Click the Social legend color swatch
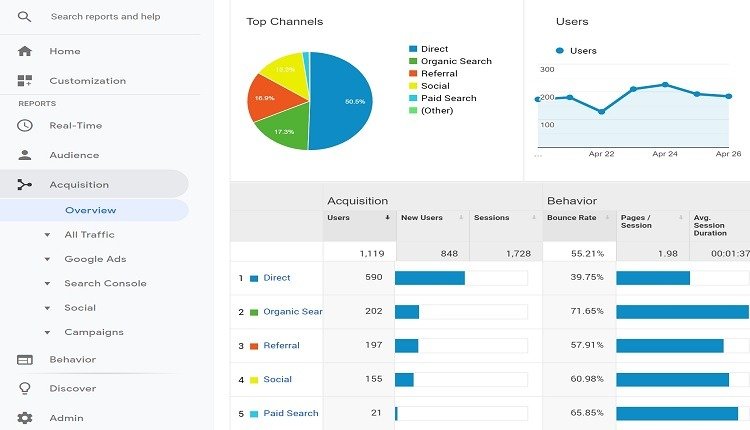The height and width of the screenshot is (430, 750). click(413, 86)
